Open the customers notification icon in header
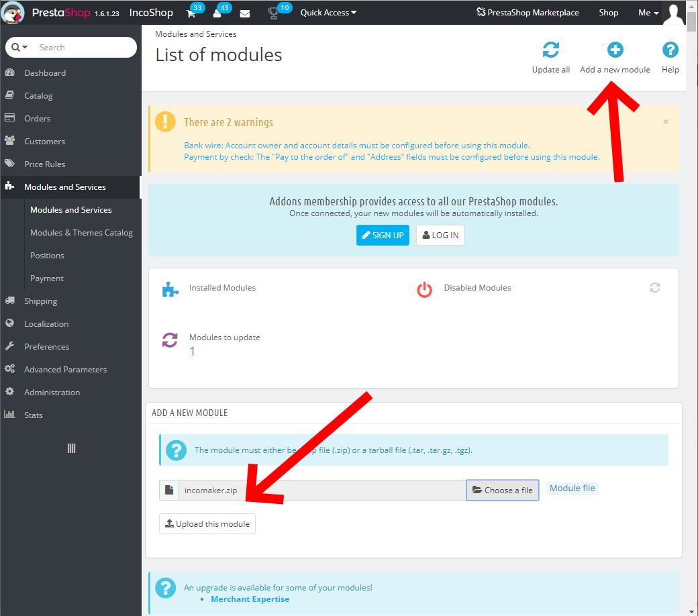This screenshot has width=698, height=616. [217, 13]
